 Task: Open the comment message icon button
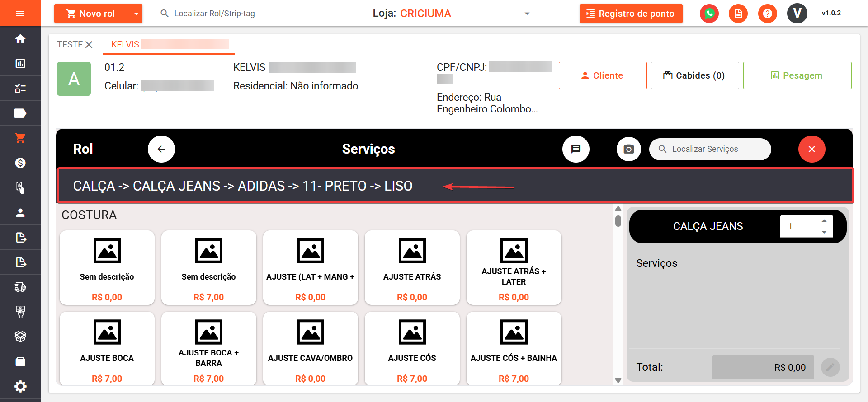pos(576,149)
